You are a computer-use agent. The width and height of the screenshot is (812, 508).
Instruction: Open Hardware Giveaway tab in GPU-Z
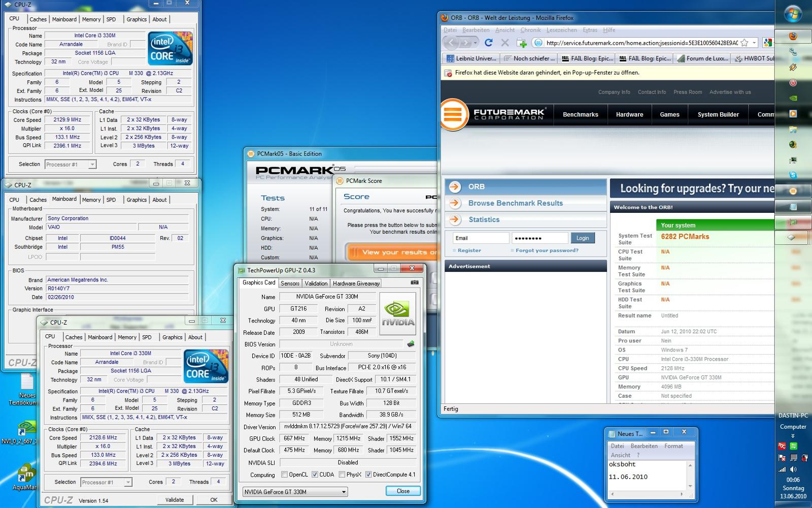356,283
